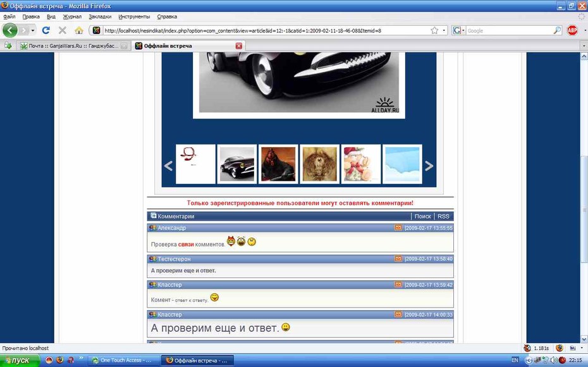
Task: Select the red sketch thumbnail
Action: (196, 164)
